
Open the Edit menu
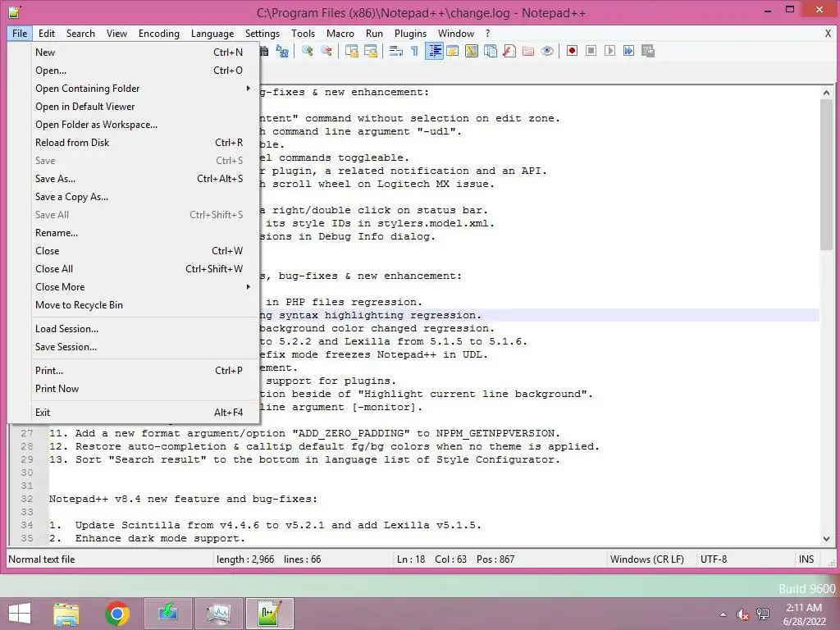(x=47, y=33)
